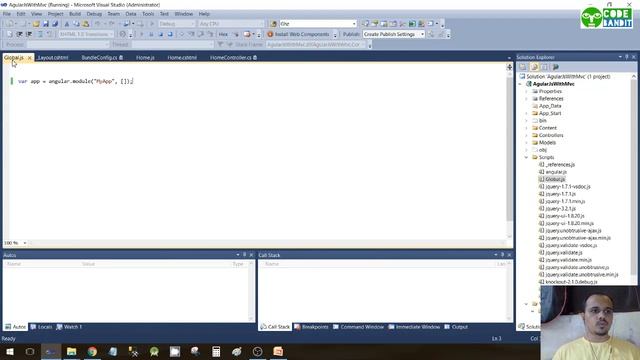Open the Command Window tab
This screenshot has width=640, height=360.
[358, 327]
